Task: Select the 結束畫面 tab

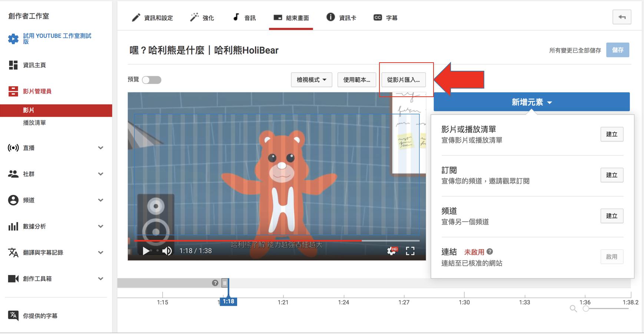Action: [x=291, y=18]
